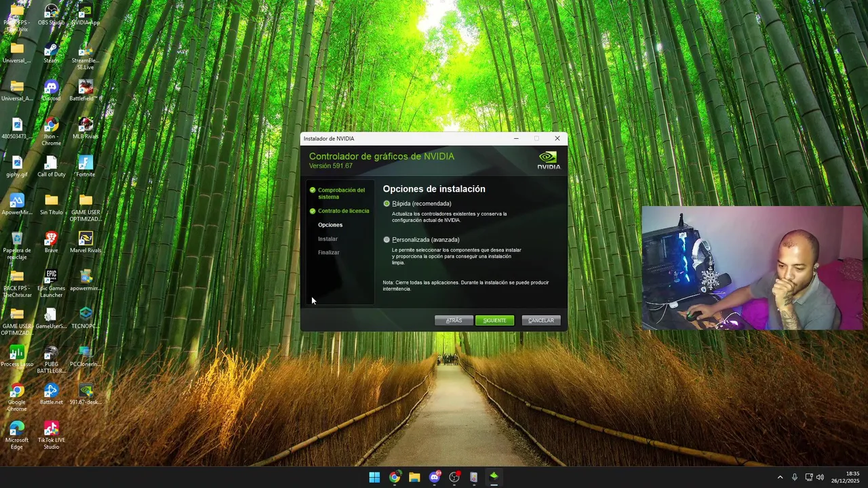Go back with the ATRÁS button
This screenshot has width=868, height=488.
(454, 320)
